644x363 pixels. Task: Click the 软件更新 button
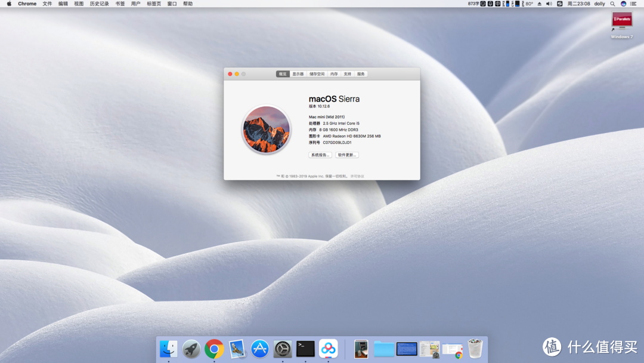pyautogui.click(x=347, y=155)
